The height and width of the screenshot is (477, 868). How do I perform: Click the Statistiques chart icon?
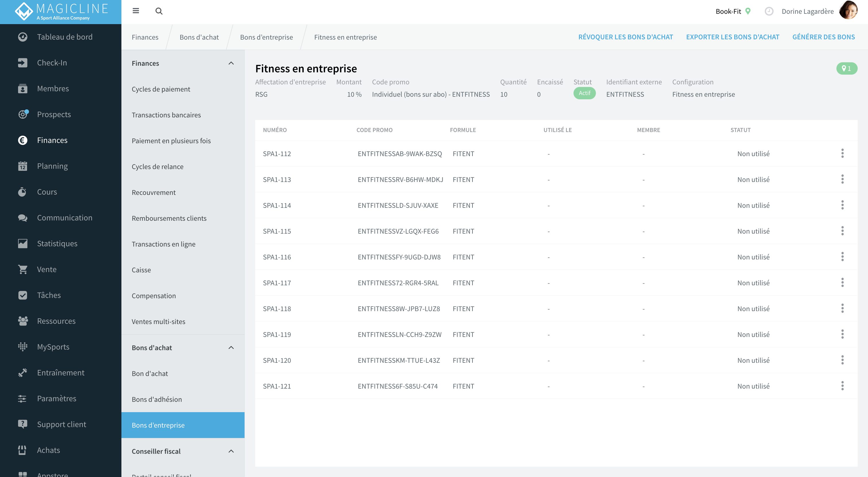tap(23, 244)
